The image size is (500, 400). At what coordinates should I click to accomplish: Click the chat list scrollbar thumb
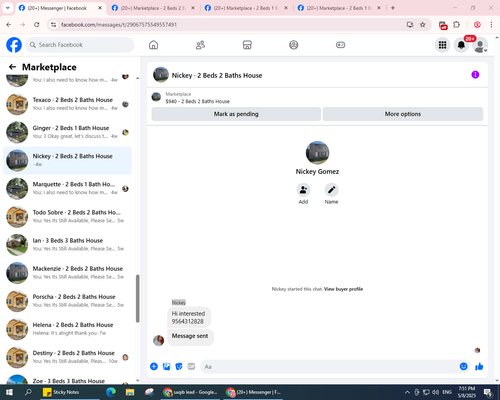point(137,298)
